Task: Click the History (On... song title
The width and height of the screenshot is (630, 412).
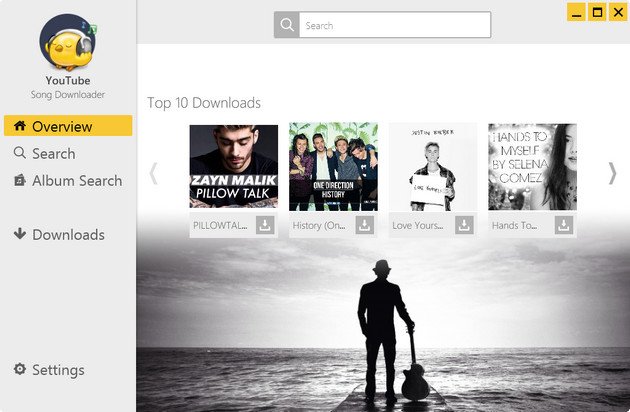Action: [x=319, y=225]
